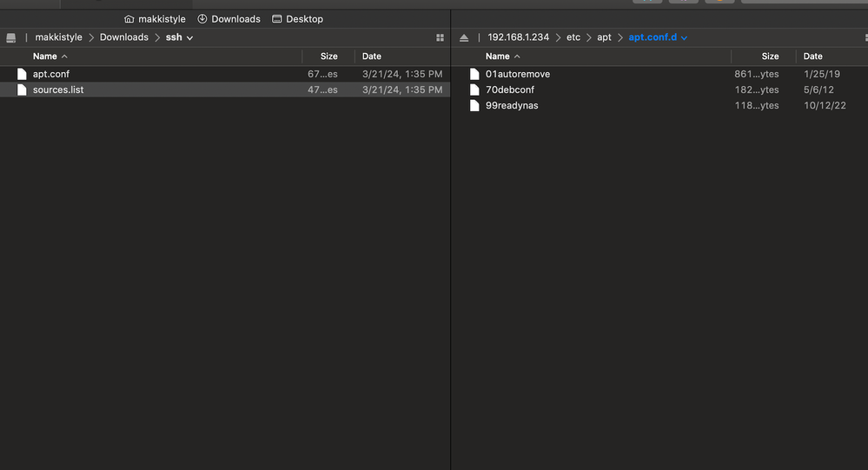
Task: Click the local drive icon in left path bar
Action: tap(11, 37)
